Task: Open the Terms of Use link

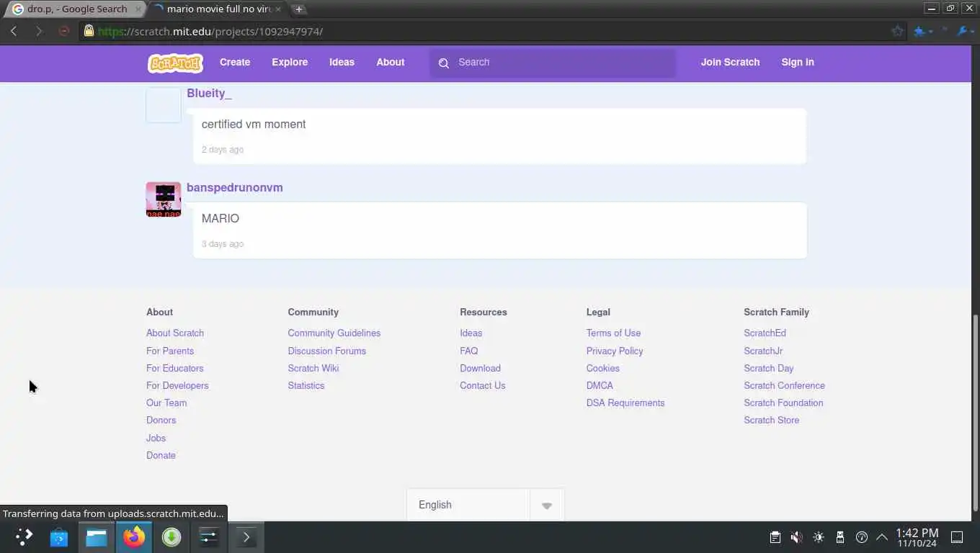Action: pyautogui.click(x=613, y=333)
